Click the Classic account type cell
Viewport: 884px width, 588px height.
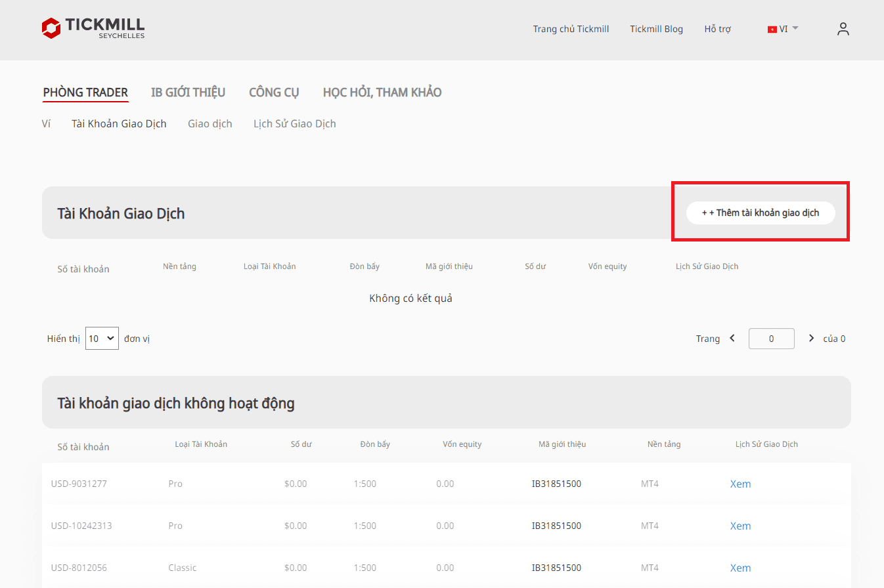(183, 568)
